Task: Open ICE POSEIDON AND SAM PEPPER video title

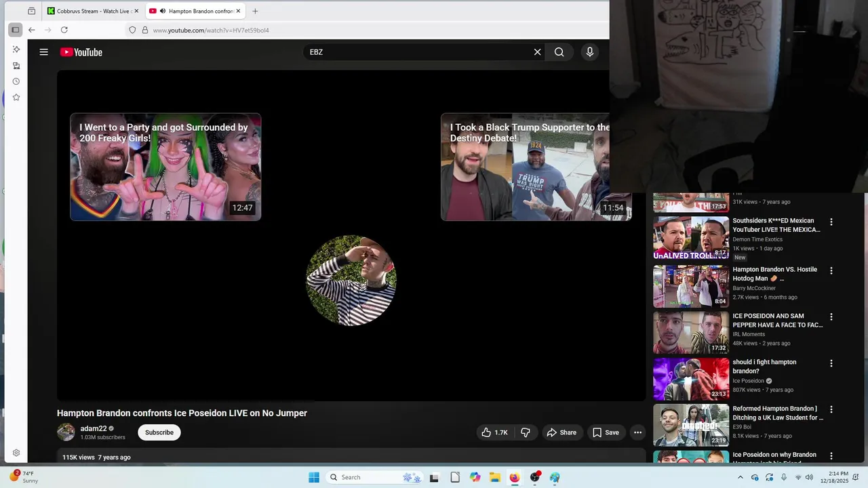Action: [x=778, y=321]
